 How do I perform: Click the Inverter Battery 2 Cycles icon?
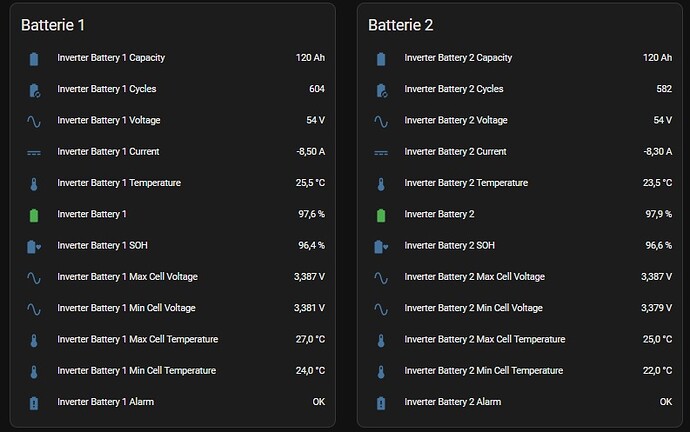pyautogui.click(x=382, y=91)
